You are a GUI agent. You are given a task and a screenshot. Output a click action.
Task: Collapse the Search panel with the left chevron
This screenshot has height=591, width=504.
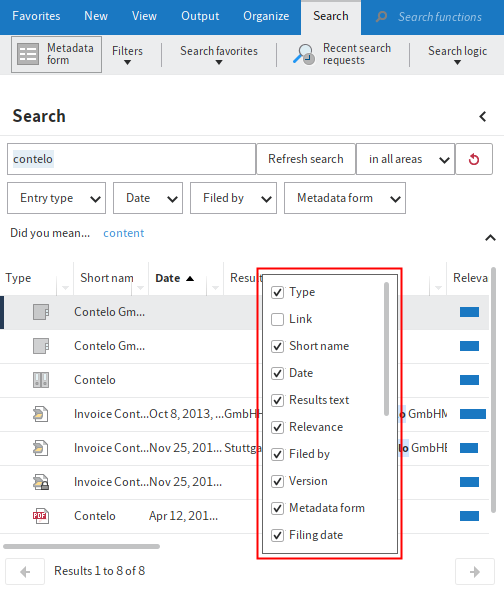[483, 116]
